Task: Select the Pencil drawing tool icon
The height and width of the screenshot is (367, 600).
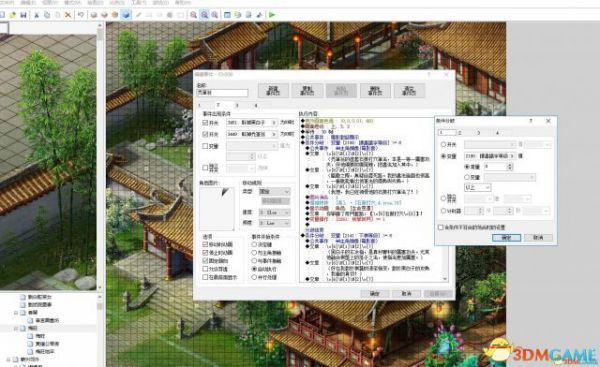Action: pos(138,15)
